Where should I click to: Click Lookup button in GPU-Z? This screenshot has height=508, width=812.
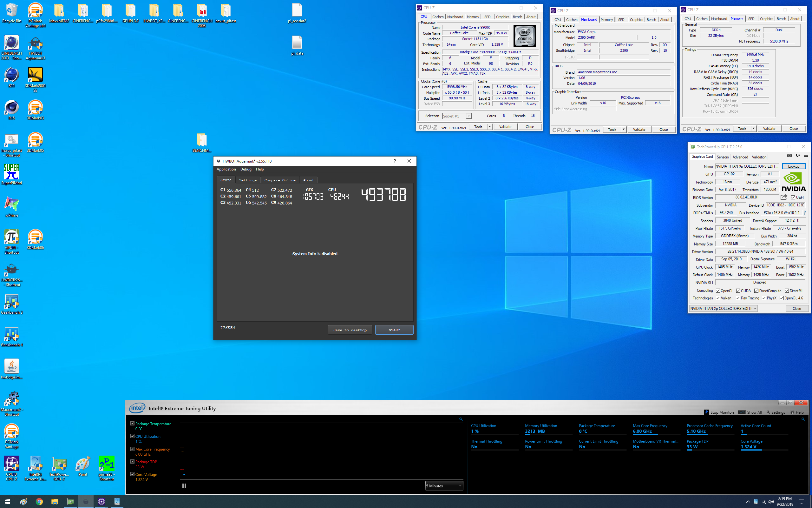coord(794,166)
